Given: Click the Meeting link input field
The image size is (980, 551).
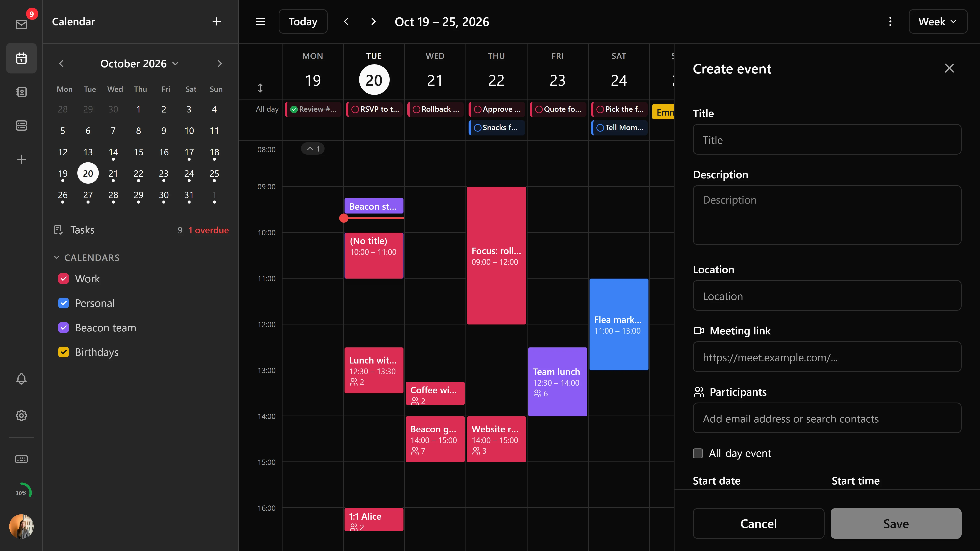Looking at the screenshot, I should coord(827,357).
